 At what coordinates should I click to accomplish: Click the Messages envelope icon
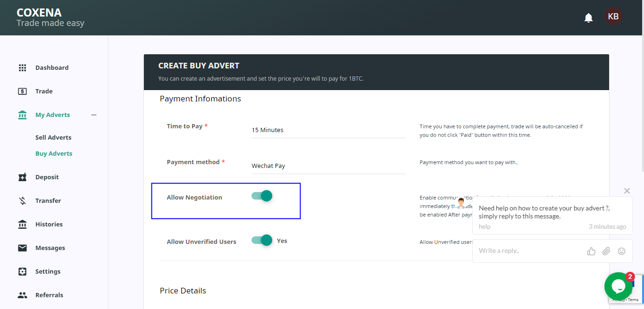coord(22,248)
